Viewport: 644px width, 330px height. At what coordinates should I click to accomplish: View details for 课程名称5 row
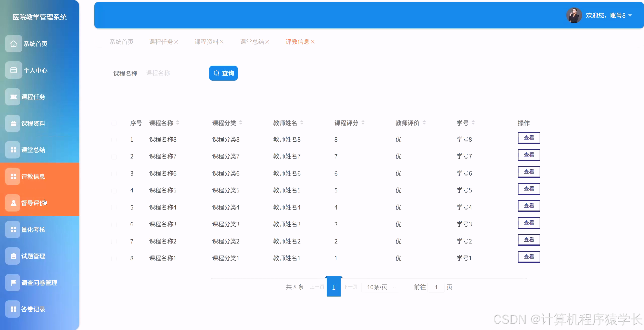[529, 189]
